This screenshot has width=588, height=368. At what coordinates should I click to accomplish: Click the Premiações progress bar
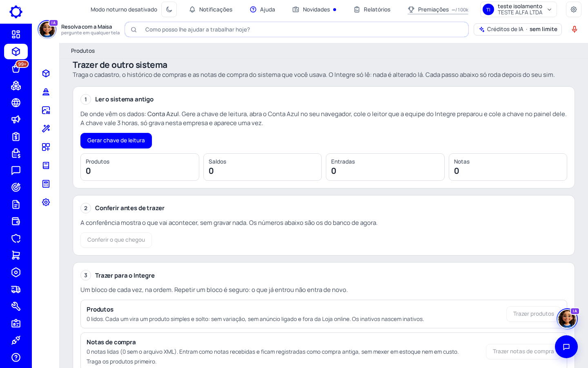(438, 14)
